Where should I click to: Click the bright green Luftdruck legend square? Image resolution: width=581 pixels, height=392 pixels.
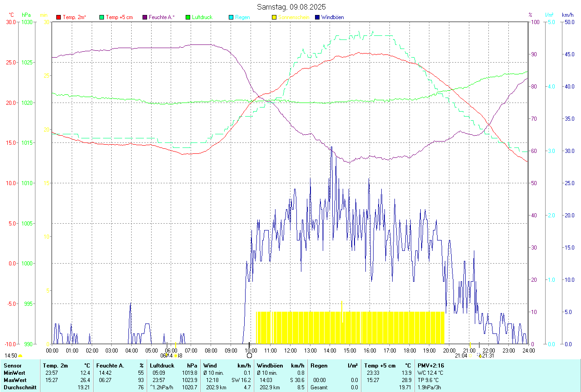(x=188, y=17)
